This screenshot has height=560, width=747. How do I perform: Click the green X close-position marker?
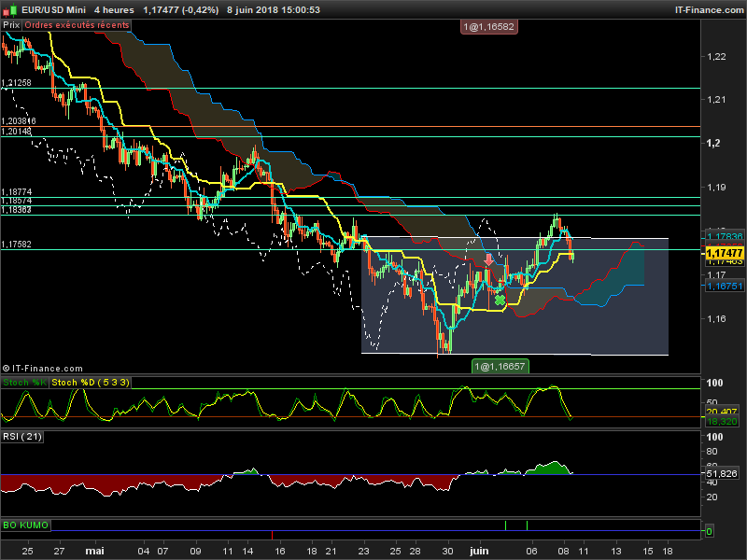pos(500,300)
